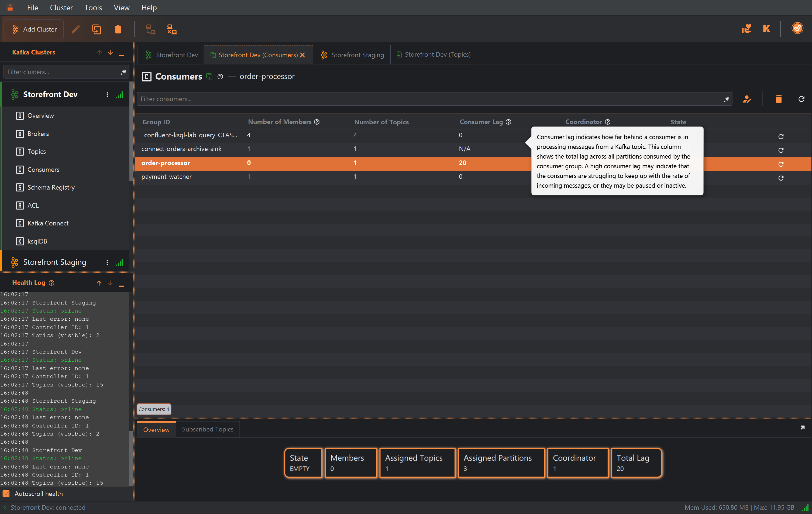
Task: Open the Tools menu
Action: (x=93, y=8)
